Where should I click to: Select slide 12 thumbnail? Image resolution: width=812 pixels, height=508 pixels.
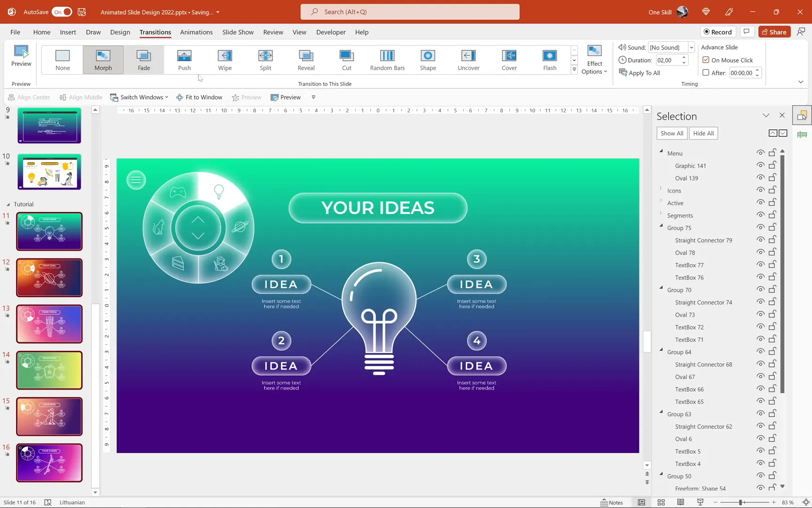[x=49, y=278]
